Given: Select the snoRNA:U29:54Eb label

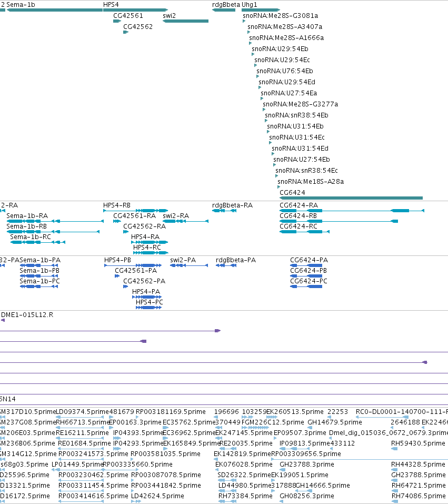Looking at the screenshot, I should coord(280,49).
